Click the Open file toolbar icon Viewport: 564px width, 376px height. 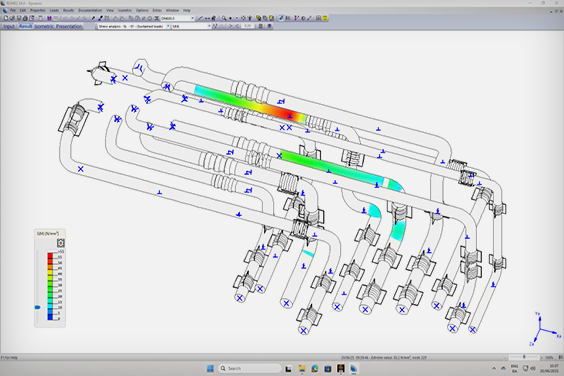coord(12,18)
